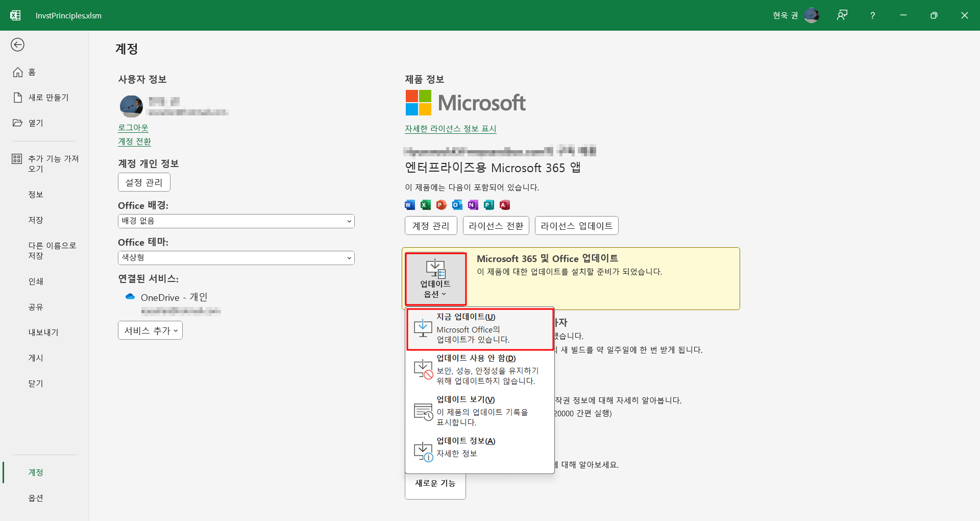980x521 pixels.
Task: Open 내보내기 in the sidebar
Action: (x=44, y=333)
